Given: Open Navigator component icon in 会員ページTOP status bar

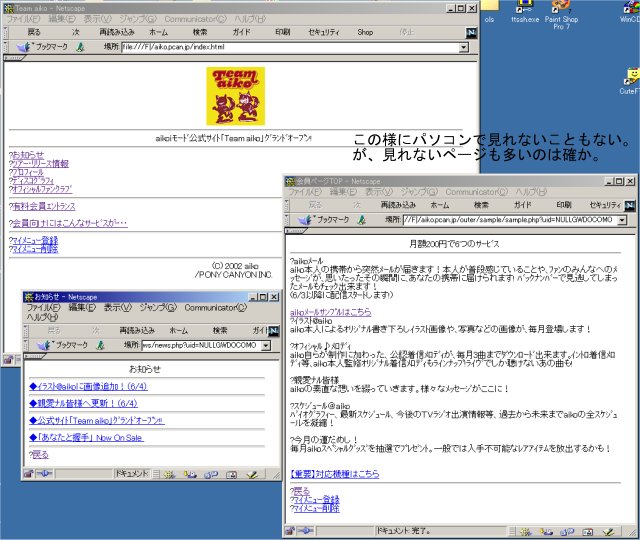Looking at the screenshot, I should click(x=526, y=531).
